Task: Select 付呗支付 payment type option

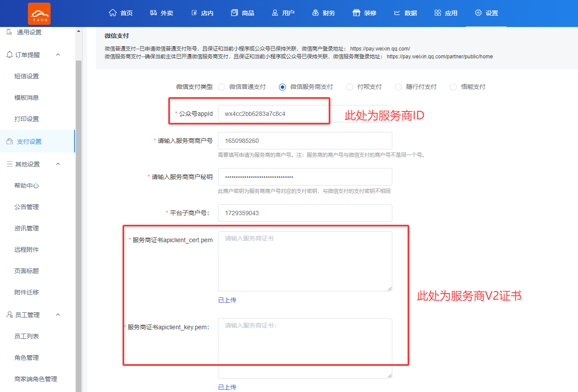Action: tap(350, 87)
